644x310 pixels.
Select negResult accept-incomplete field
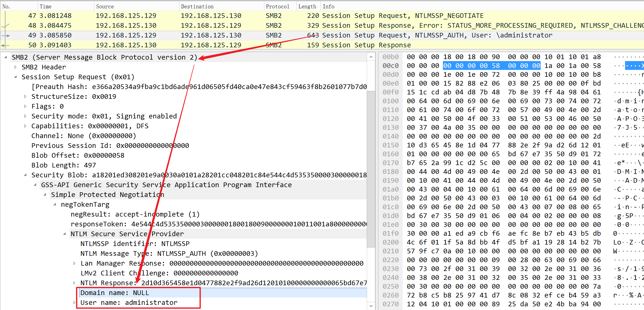pos(135,214)
